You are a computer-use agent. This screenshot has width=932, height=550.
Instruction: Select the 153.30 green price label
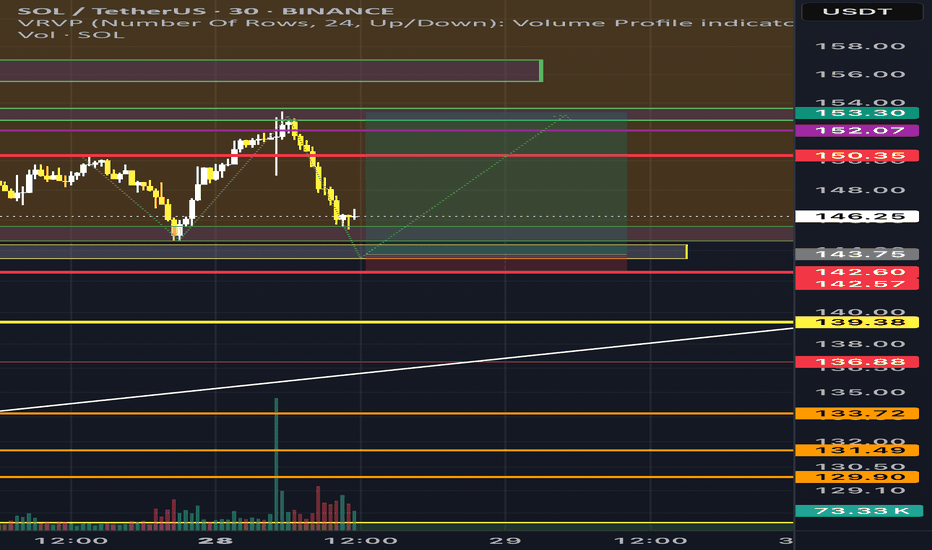pyautogui.click(x=857, y=113)
